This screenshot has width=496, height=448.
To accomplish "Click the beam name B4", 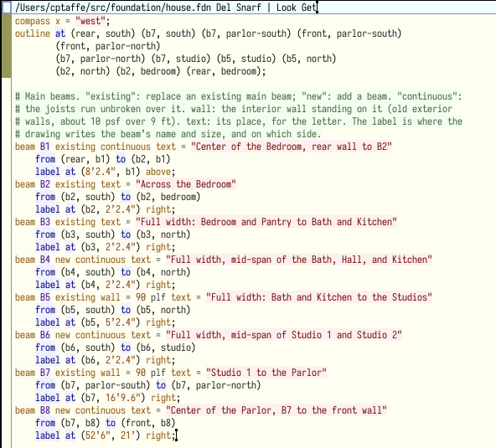I will click(x=45, y=260).
